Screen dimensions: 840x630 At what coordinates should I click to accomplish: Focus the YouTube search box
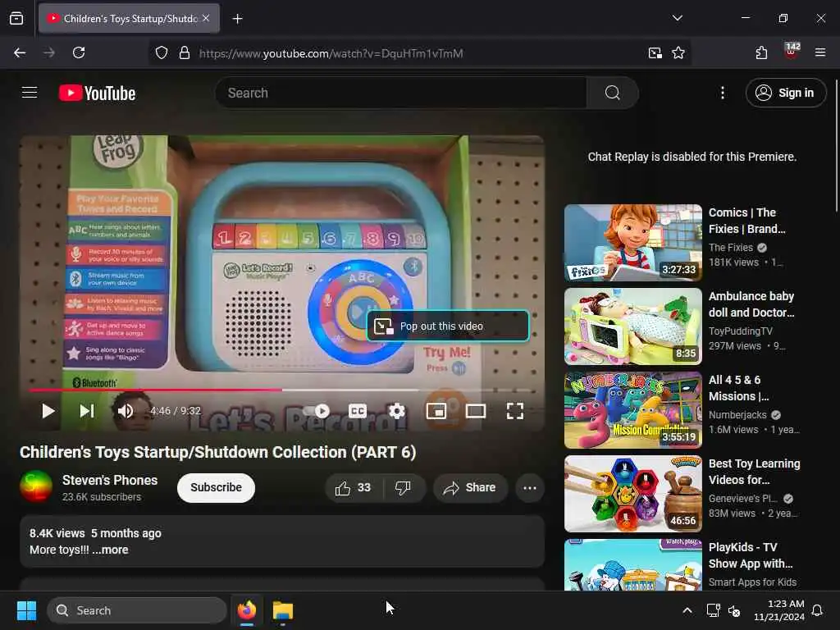(x=400, y=93)
